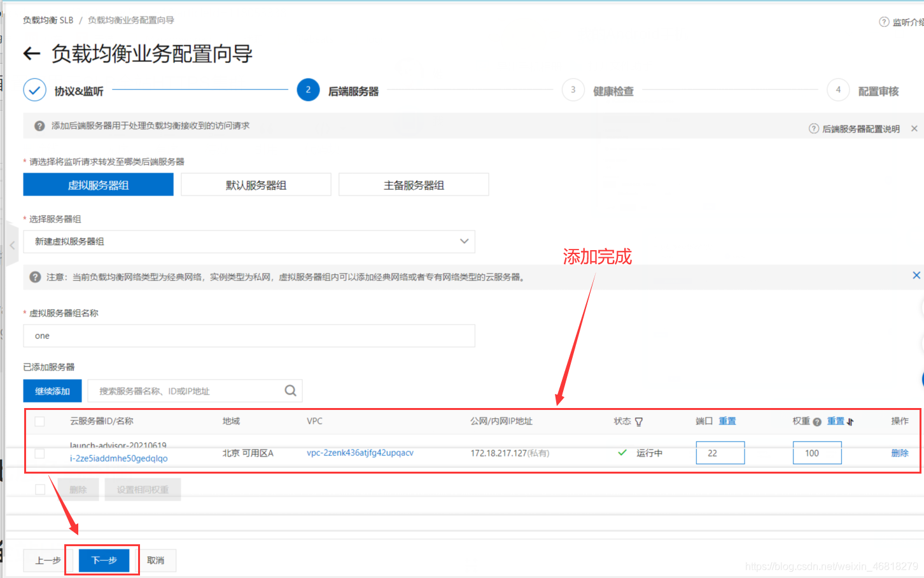Screen dimensions: 924x578
Task: Click the 北京 可用区A region cell
Action: click(x=248, y=453)
